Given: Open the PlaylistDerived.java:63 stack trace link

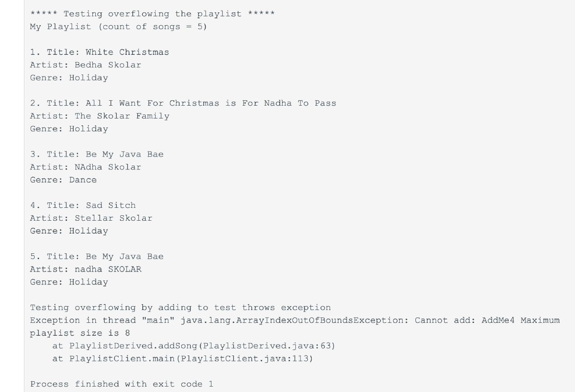Looking at the screenshot, I should (269, 346).
